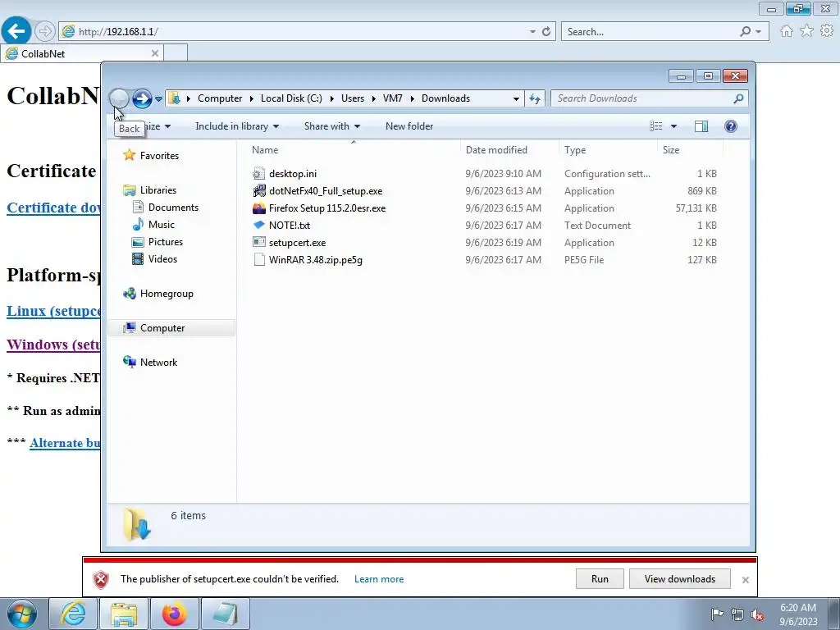Screen dimensions: 840x630
Task: Open the Learn more link
Action: pos(379,579)
